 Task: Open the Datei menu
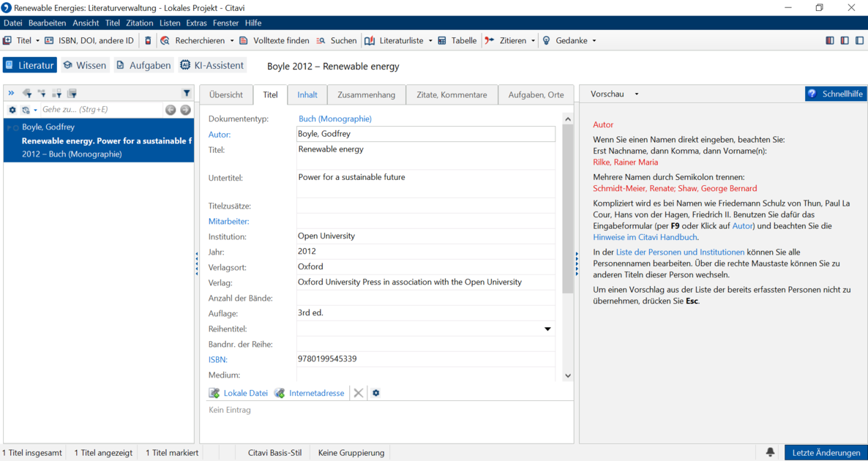(12, 23)
